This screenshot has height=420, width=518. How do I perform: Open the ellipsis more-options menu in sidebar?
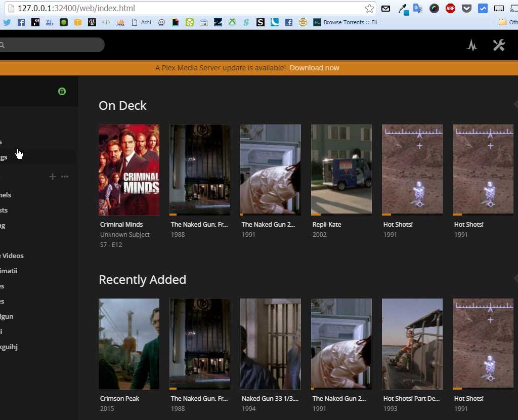[64, 177]
